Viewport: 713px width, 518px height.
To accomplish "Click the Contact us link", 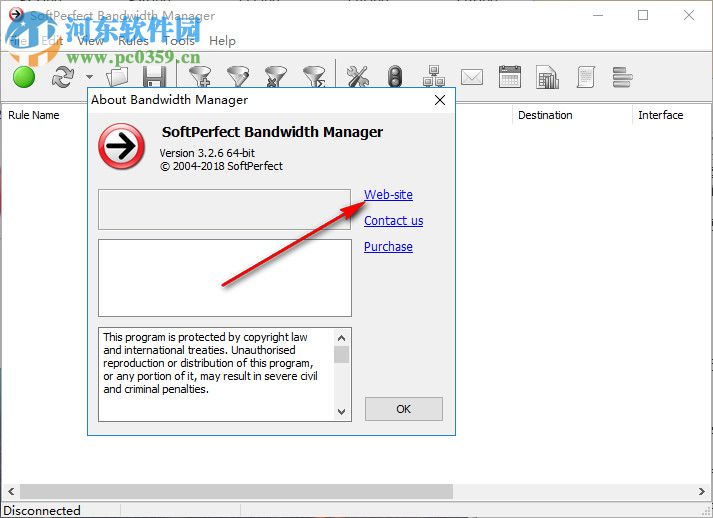I will [393, 221].
